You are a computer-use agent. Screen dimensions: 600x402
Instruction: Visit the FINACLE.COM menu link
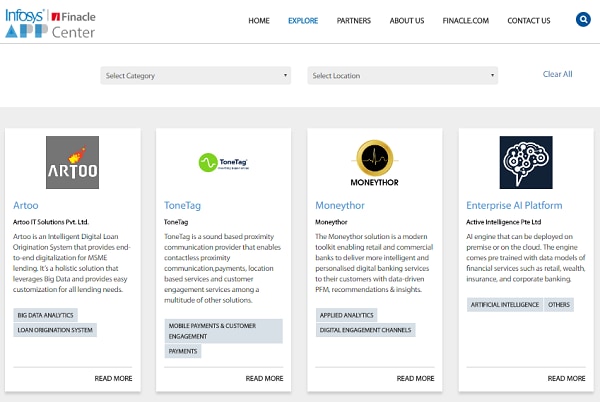pyautogui.click(x=466, y=21)
